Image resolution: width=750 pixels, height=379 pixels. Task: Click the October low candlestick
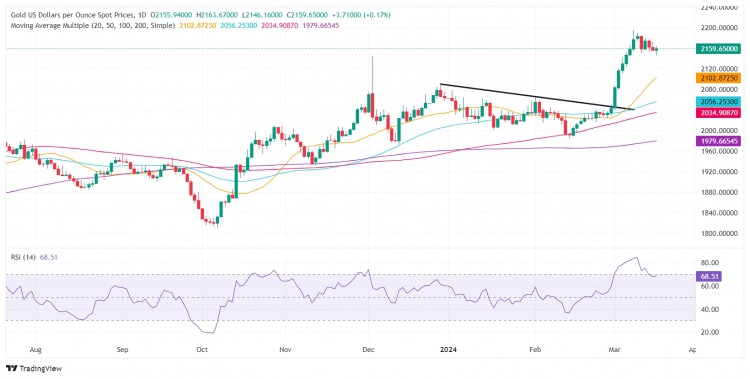[x=217, y=221]
